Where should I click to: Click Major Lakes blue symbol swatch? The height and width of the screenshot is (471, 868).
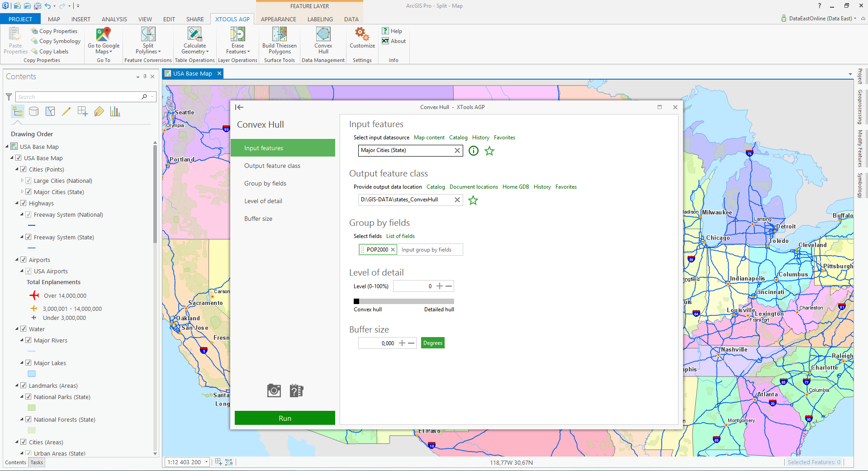point(32,374)
